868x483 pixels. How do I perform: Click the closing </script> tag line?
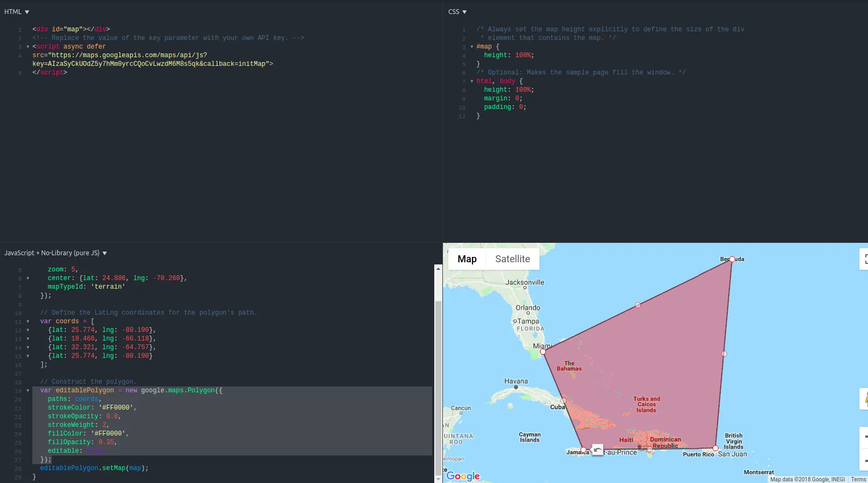pos(50,72)
